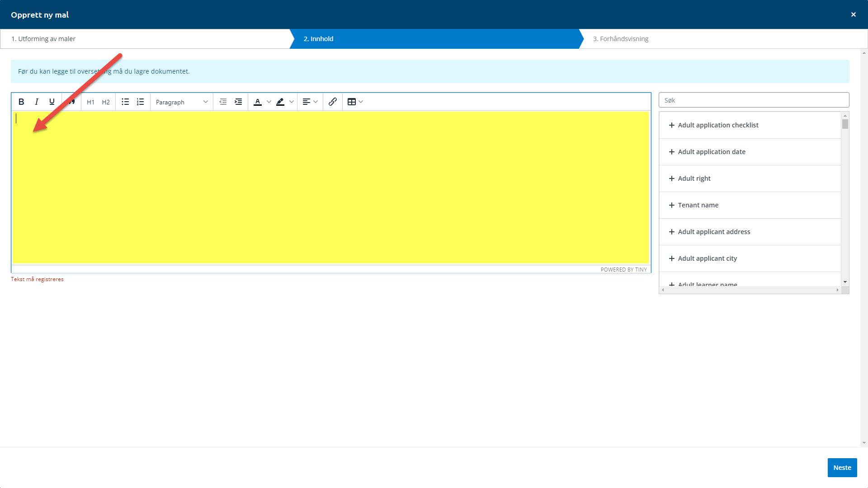Toggle underline formatting
This screenshot has height=488, width=868.
(x=52, y=102)
